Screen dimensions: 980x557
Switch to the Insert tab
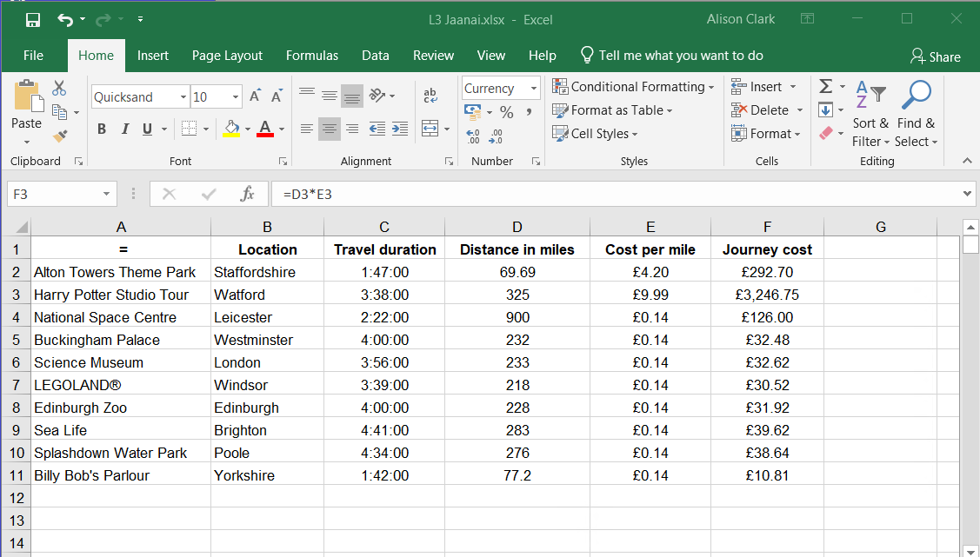[152, 56]
